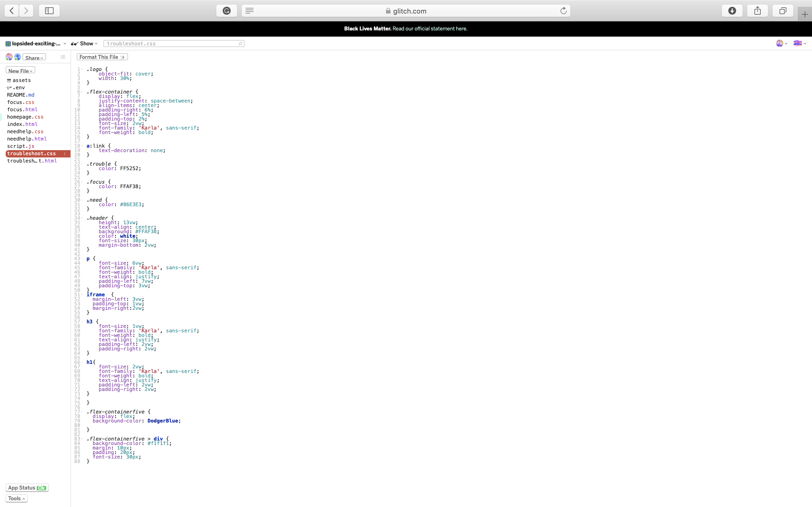Reload the glitch.com page
This screenshot has height=507, width=812.
[563, 11]
